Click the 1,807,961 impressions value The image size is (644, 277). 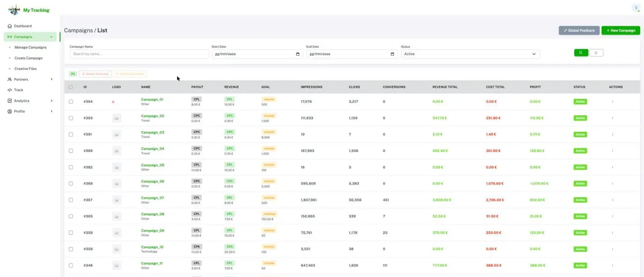coord(309,200)
